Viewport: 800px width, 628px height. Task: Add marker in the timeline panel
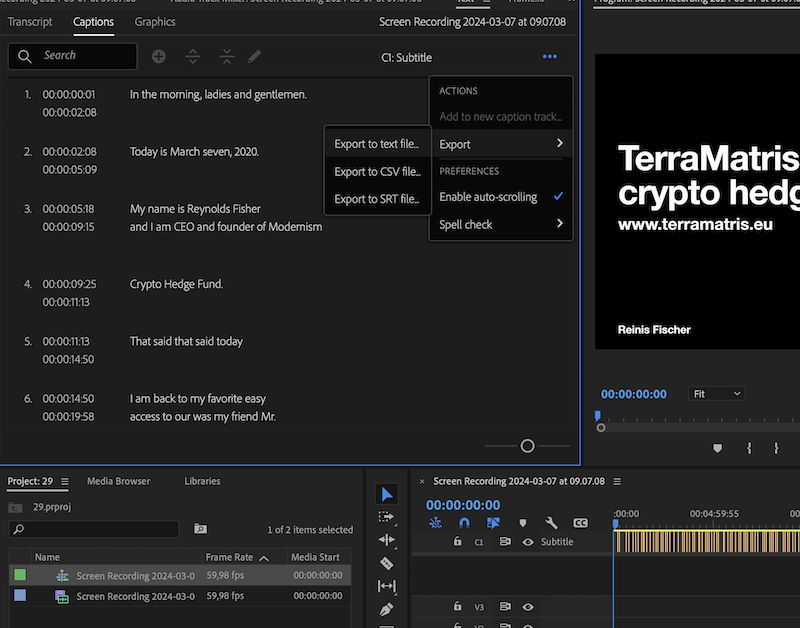point(522,523)
